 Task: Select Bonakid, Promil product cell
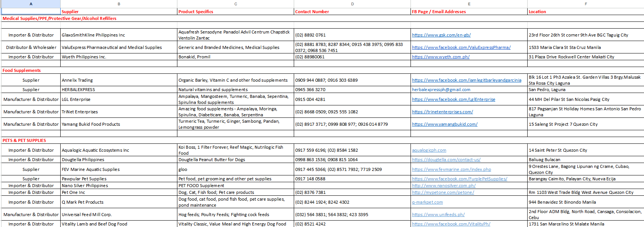(x=235, y=57)
